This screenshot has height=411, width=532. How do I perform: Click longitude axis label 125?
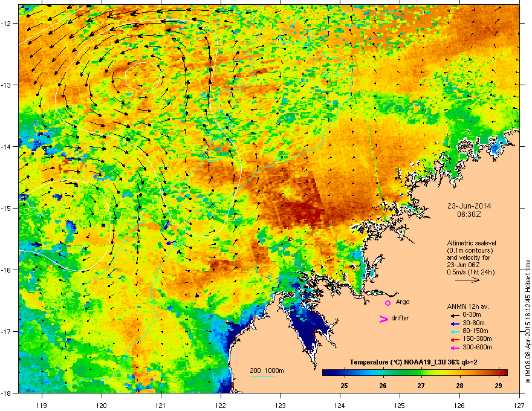[x=400, y=405]
